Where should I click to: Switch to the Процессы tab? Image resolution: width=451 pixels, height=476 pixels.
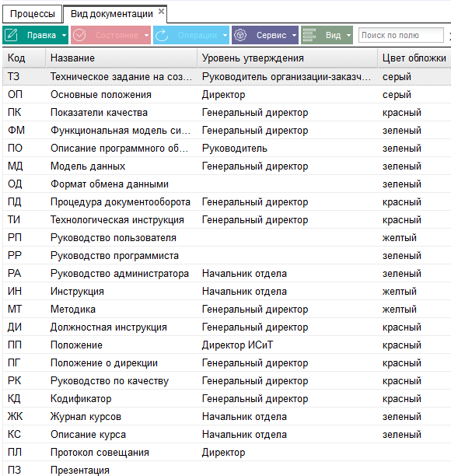32,14
